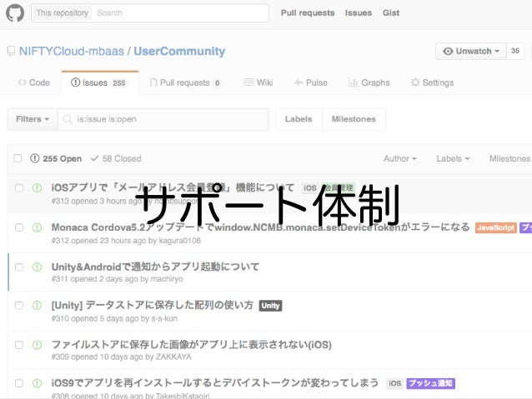Click the open-issue icon of issue #312
The height and width of the screenshot is (399, 532).
pos(37,227)
